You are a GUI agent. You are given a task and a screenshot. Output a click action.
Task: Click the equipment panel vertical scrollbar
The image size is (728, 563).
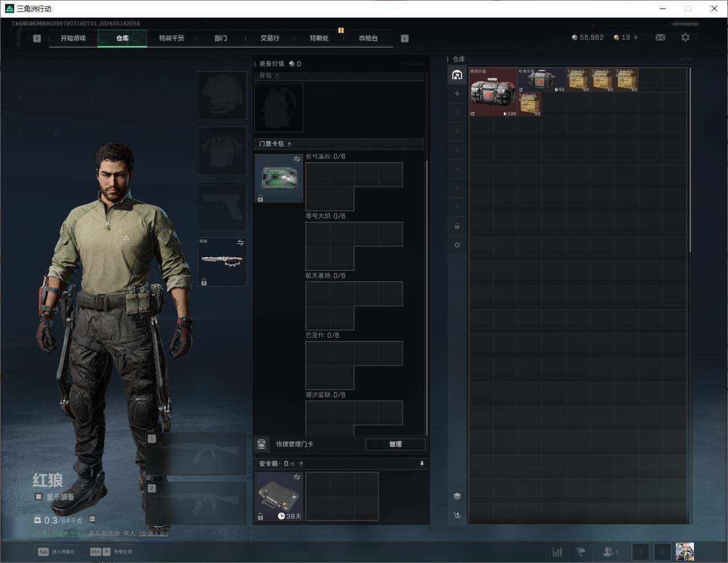426,298
